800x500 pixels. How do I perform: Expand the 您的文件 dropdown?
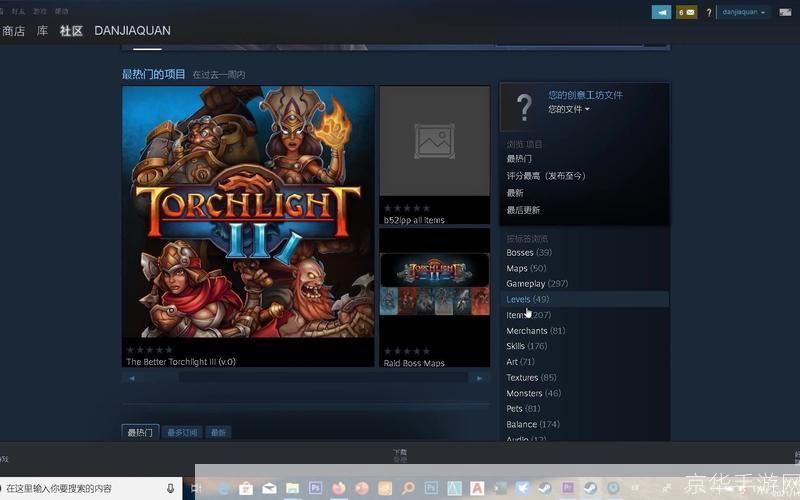(x=569, y=109)
